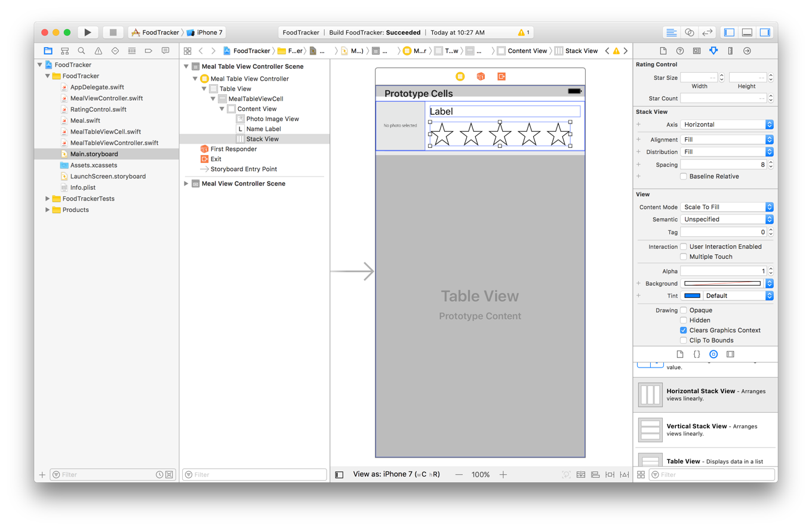Open the Align constraints menu
Screen dimensions: 812x531
pyautogui.click(x=595, y=475)
